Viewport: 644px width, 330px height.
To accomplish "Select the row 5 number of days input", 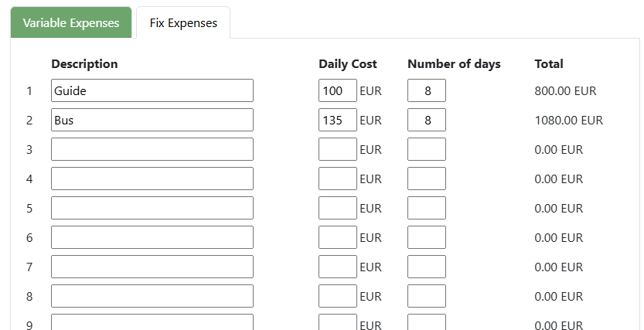I will click(x=426, y=208).
